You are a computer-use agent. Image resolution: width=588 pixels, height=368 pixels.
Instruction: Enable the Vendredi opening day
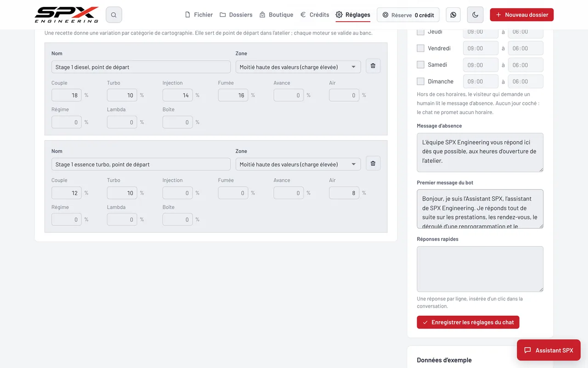tap(420, 48)
